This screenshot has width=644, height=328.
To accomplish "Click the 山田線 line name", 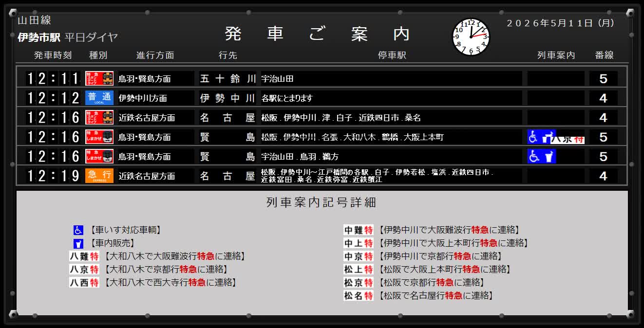I will pos(34,20).
